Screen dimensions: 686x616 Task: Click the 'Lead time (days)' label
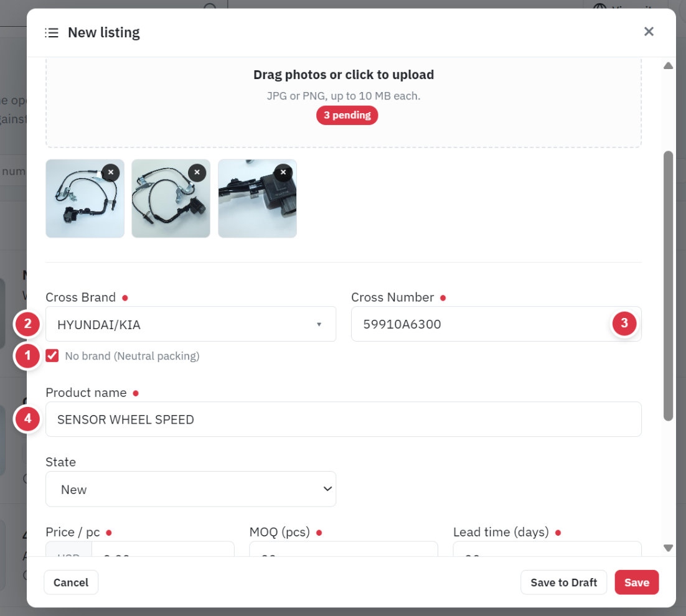tap(501, 532)
